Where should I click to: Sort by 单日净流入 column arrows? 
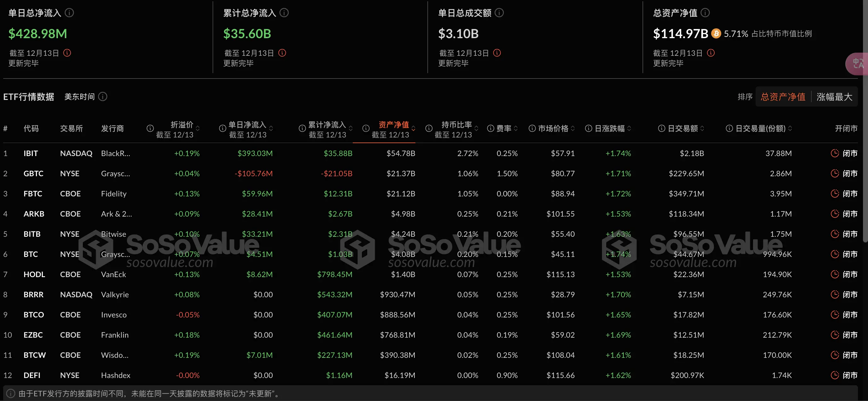pyautogui.click(x=271, y=129)
